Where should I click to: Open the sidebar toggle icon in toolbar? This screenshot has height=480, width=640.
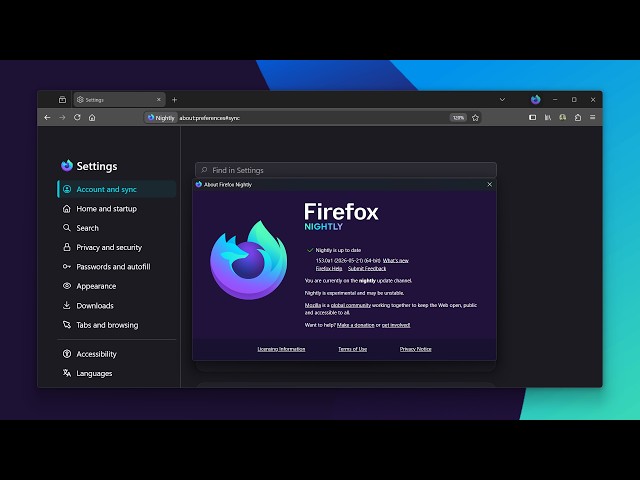pyautogui.click(x=533, y=118)
